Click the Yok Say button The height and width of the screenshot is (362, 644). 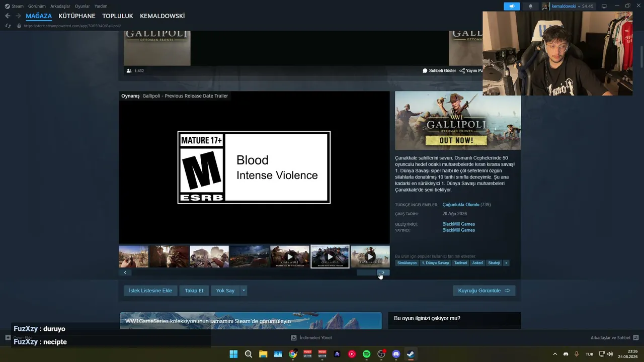pos(225,291)
